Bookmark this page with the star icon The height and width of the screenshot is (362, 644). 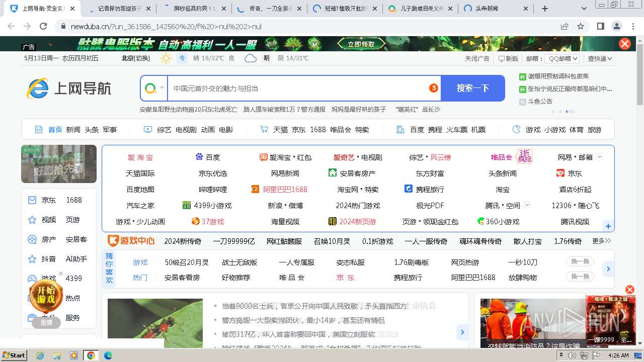pyautogui.click(x=581, y=26)
